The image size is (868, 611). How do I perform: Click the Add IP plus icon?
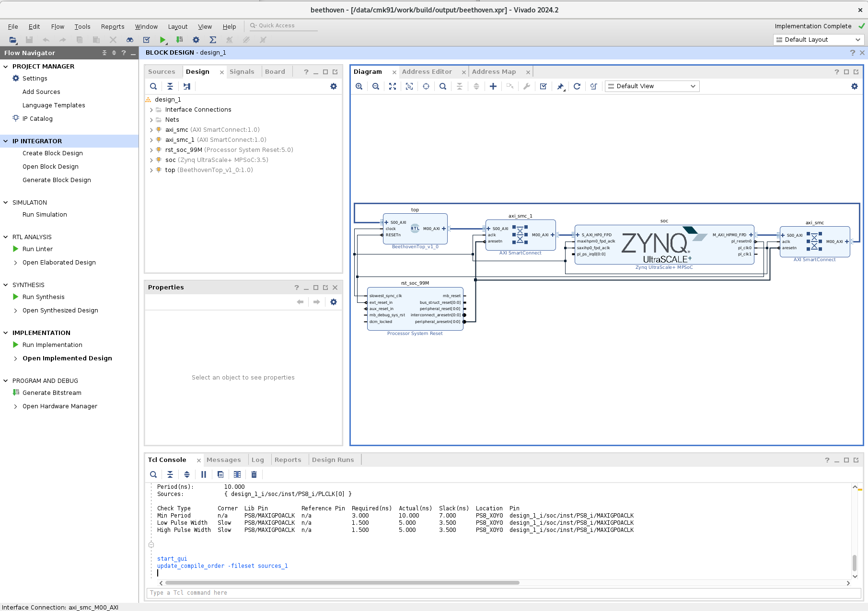(x=493, y=86)
